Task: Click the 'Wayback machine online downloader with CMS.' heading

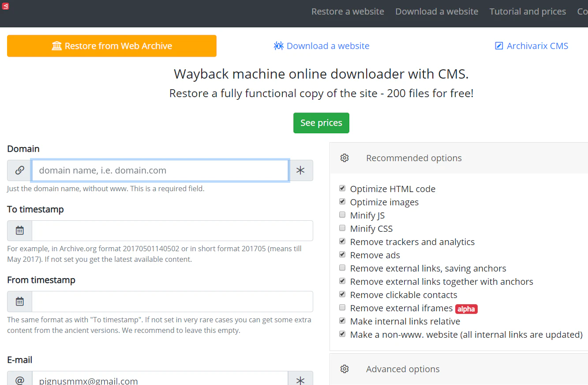Action: click(321, 74)
